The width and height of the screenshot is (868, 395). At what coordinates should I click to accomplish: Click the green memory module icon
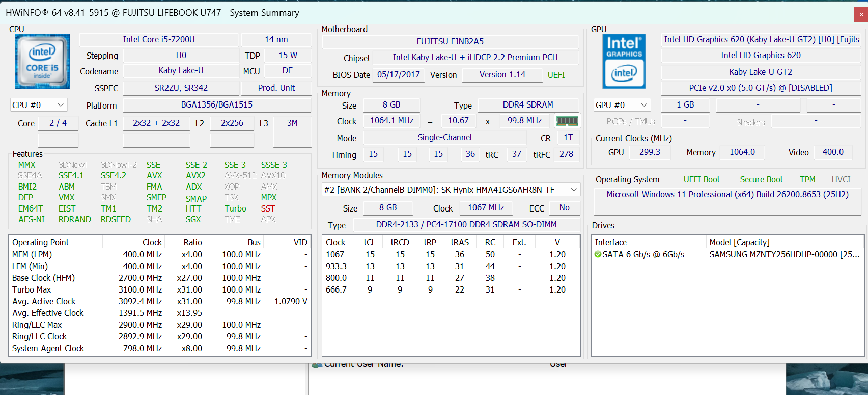click(x=567, y=121)
